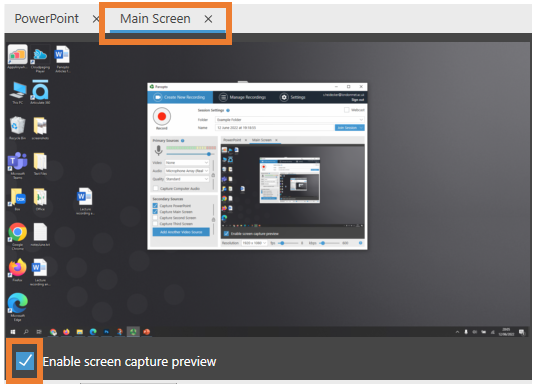
Task: Click the Chrome icon in the taskbar
Action: tap(53, 332)
